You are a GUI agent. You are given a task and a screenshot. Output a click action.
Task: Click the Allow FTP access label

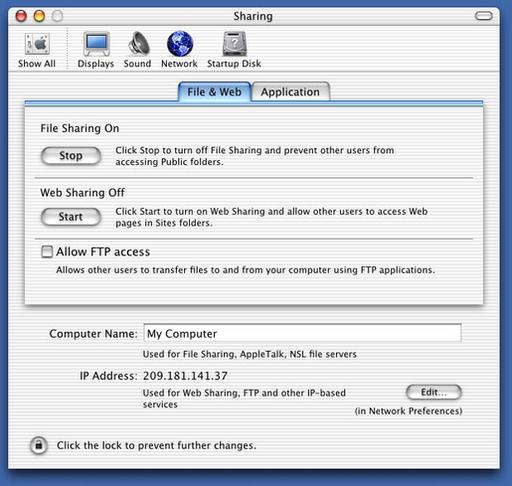103,252
